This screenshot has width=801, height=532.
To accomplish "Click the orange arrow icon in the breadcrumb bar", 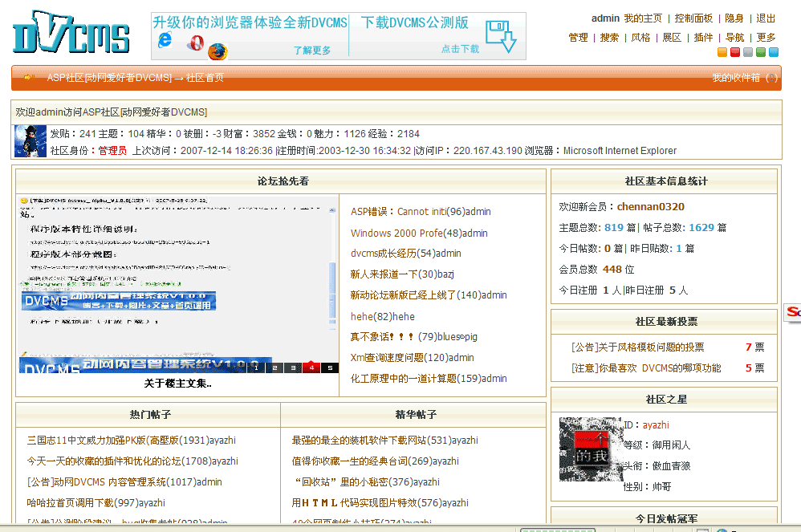I will pos(29,78).
